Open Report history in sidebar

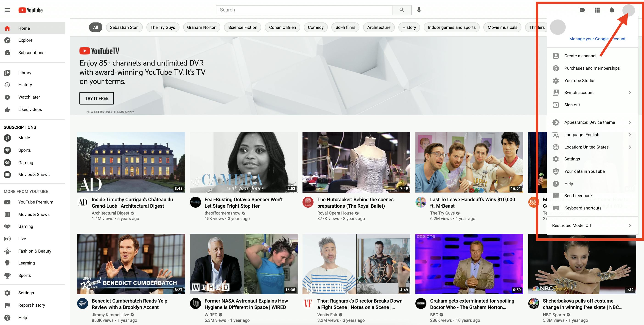(x=33, y=305)
